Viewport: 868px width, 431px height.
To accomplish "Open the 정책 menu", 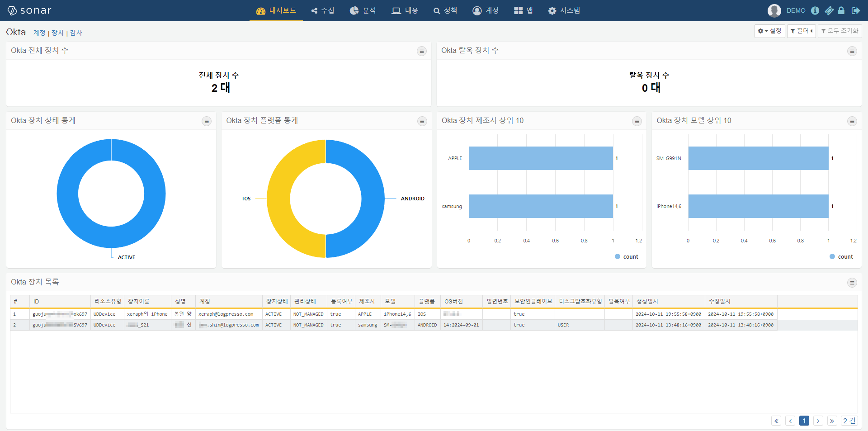I will [445, 10].
